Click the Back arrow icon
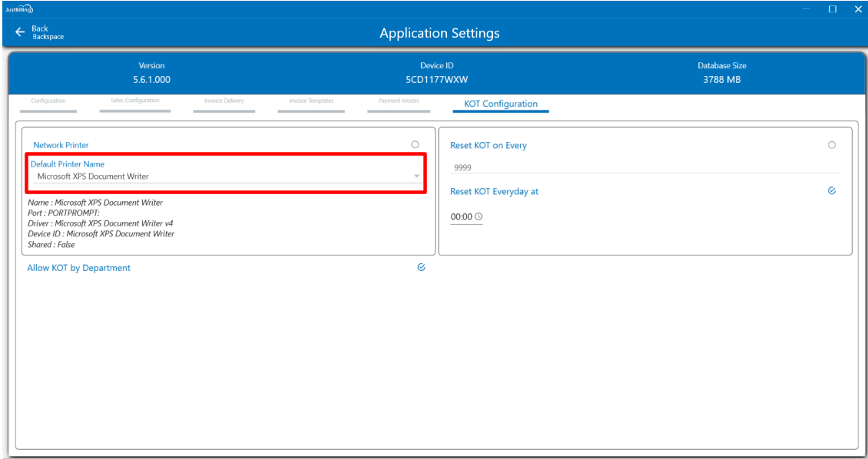This screenshot has width=868, height=459. pos(20,32)
